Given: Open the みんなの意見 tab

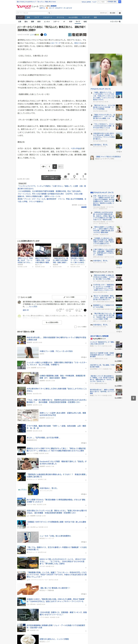Looking at the screenshot, I should tap(73, 17).
